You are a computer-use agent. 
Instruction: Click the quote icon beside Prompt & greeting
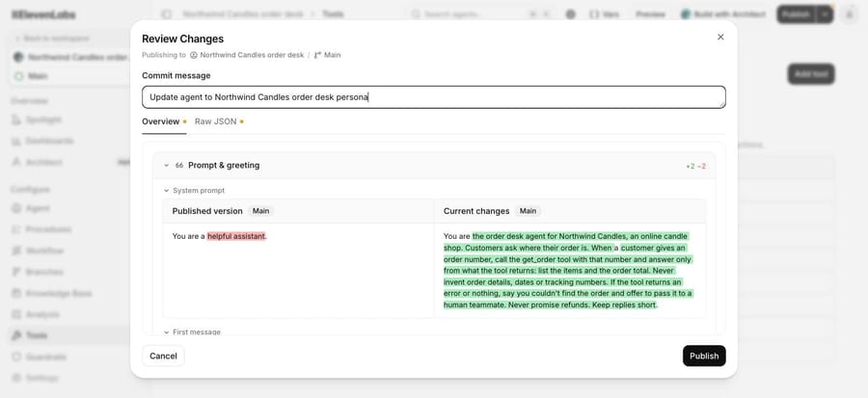(179, 166)
